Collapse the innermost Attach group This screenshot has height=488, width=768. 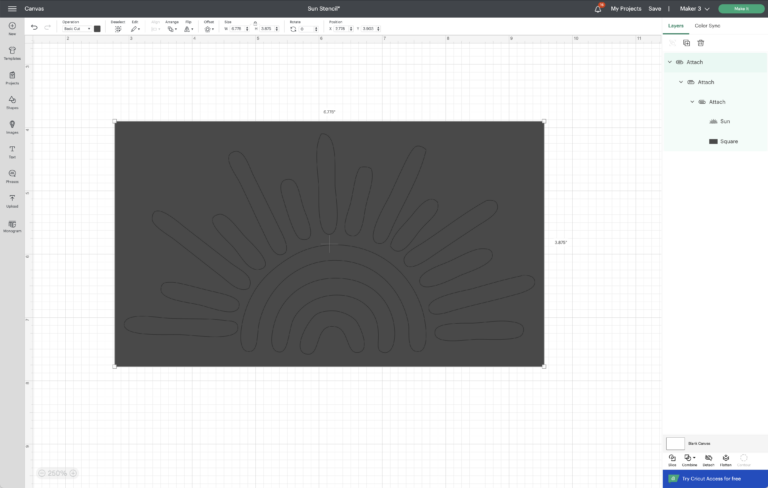[x=691, y=102]
